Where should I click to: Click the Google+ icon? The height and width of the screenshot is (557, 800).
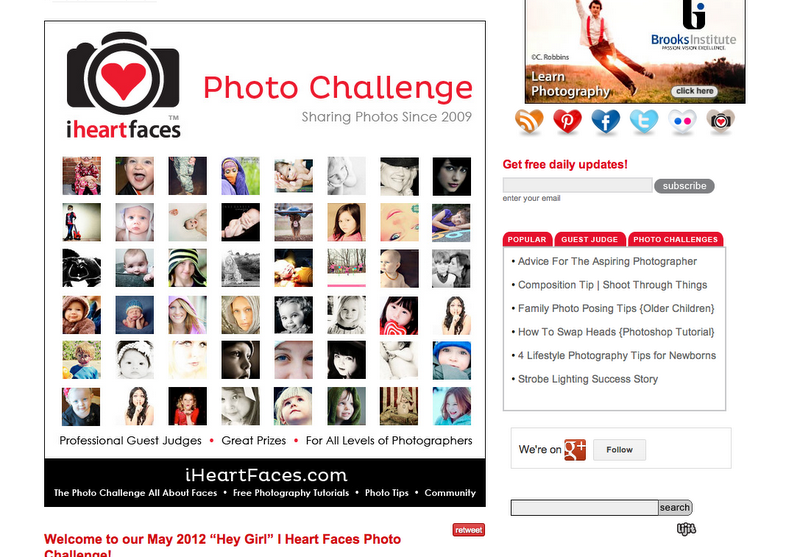(575, 449)
